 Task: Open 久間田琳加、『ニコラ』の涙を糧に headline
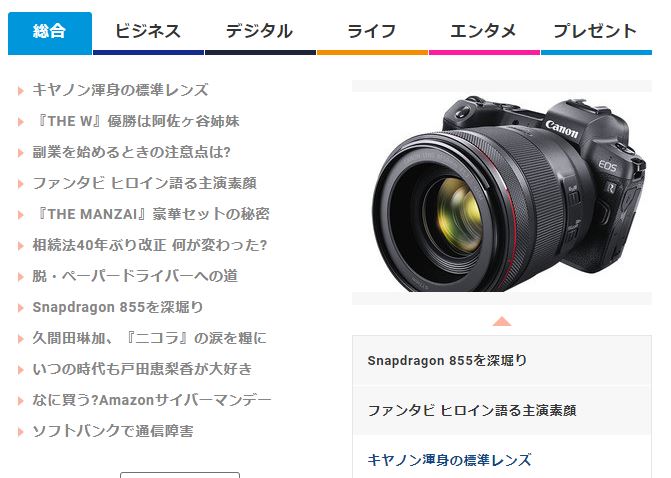point(149,338)
